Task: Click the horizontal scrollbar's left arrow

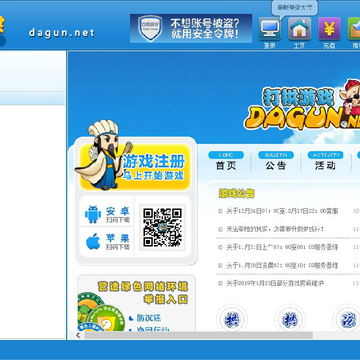Action: click(78, 335)
